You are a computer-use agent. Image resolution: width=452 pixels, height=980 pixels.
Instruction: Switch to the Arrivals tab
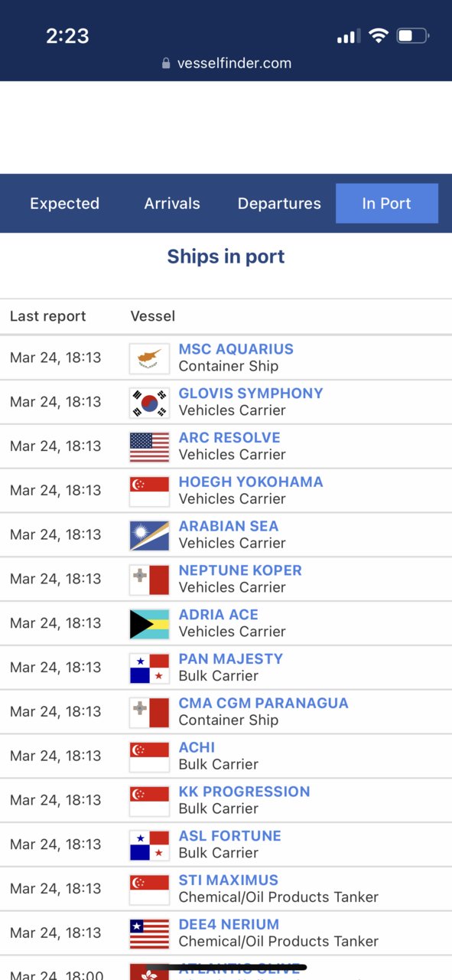pyautogui.click(x=172, y=204)
